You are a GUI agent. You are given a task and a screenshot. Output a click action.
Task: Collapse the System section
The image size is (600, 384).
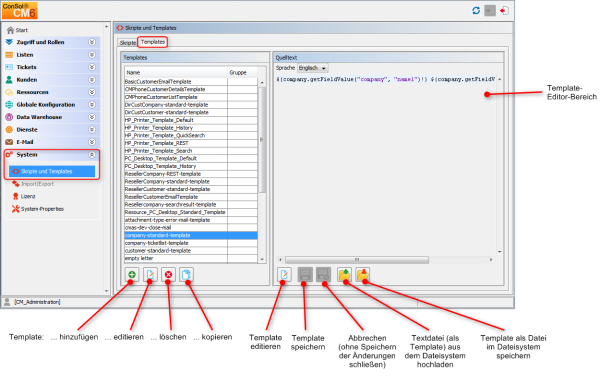[92, 155]
